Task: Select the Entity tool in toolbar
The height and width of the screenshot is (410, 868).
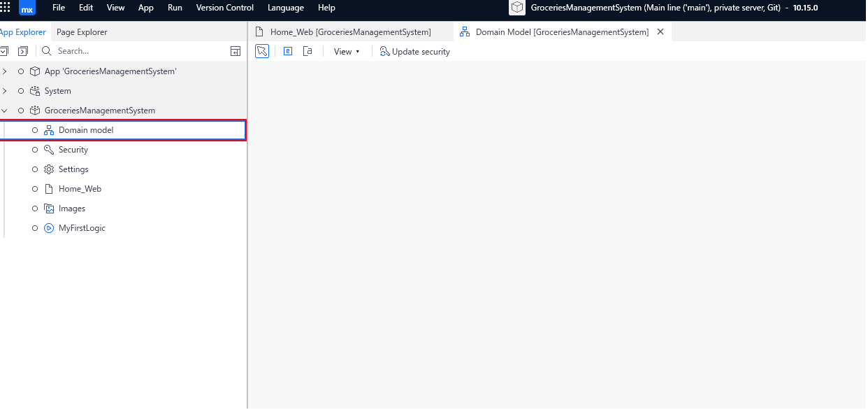Action: tap(288, 51)
